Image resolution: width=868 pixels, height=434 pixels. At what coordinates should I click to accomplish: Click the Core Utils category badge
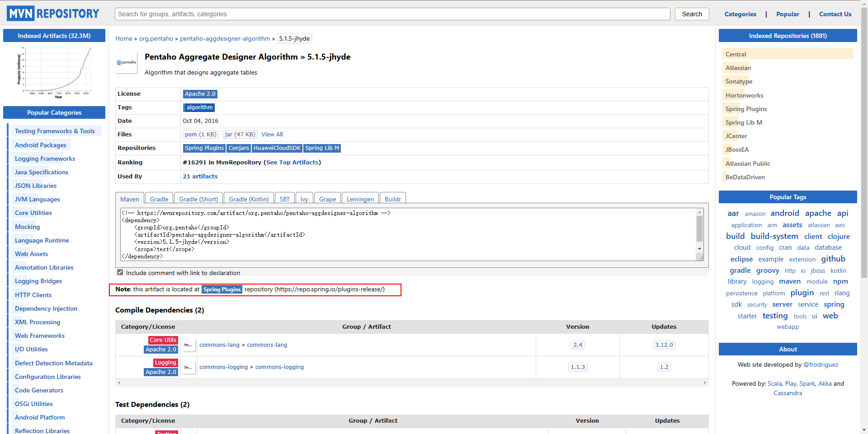click(163, 340)
